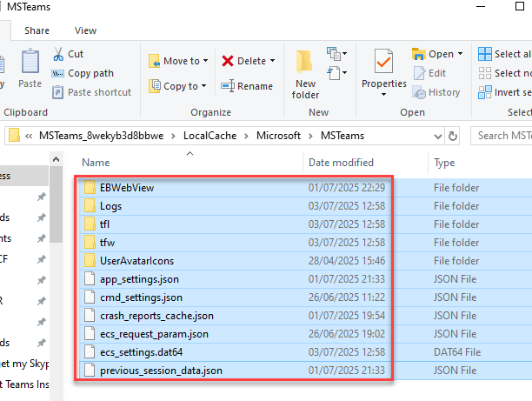
Task: Open the Easy access dropdown icon
Action: tap(336, 73)
